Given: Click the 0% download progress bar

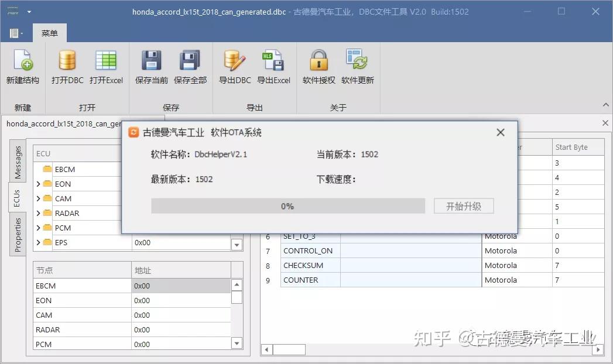Looking at the screenshot, I should point(287,206).
